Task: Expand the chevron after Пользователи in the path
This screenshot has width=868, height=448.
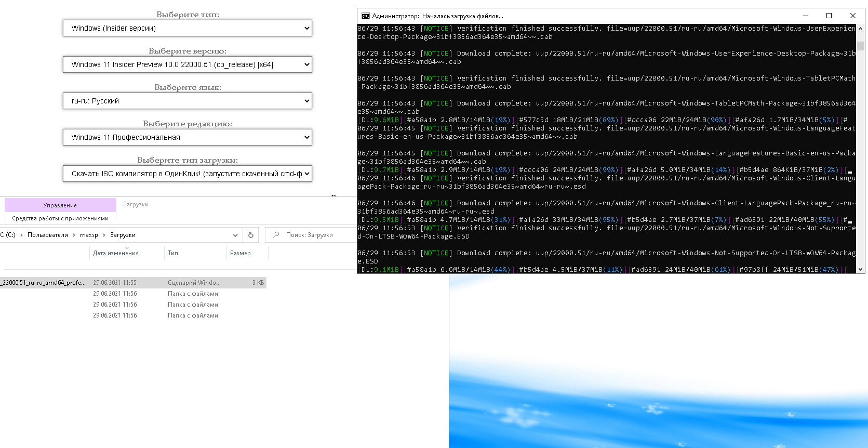Action: pos(74,235)
